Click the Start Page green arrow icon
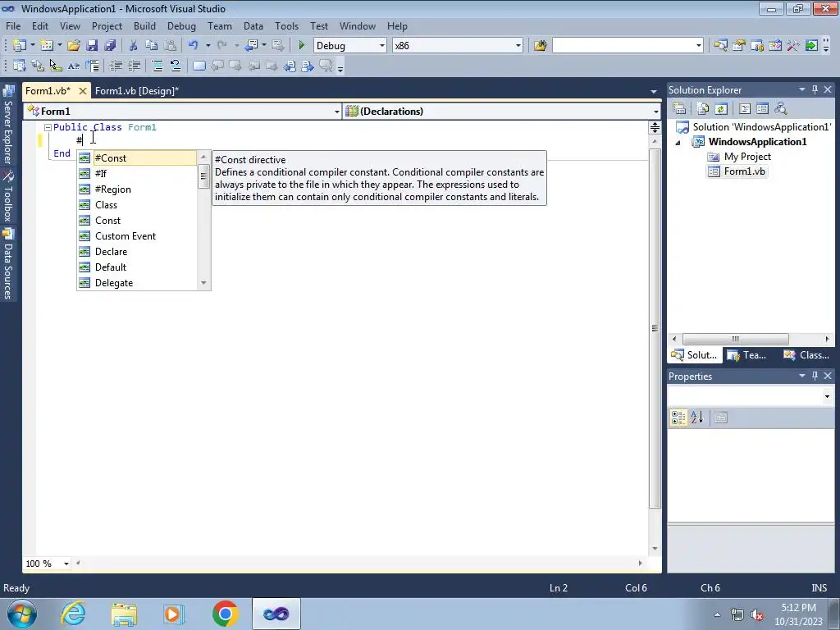840x630 pixels. point(811,46)
